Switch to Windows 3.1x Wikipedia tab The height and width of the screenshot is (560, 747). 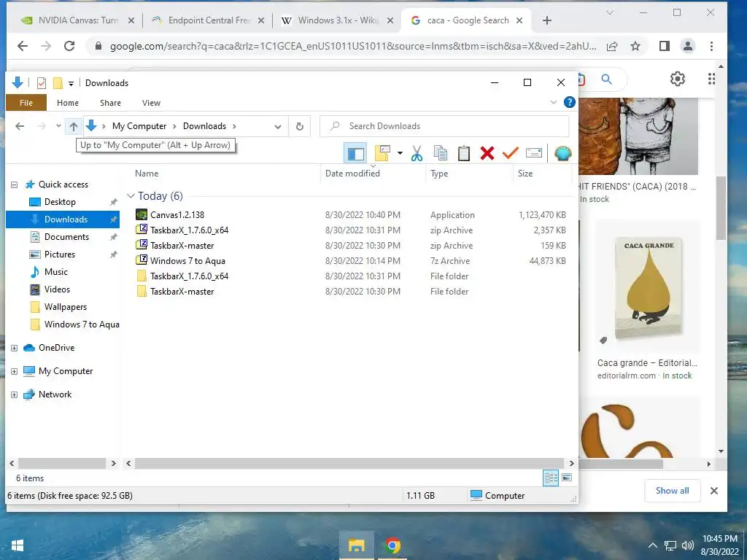point(338,20)
